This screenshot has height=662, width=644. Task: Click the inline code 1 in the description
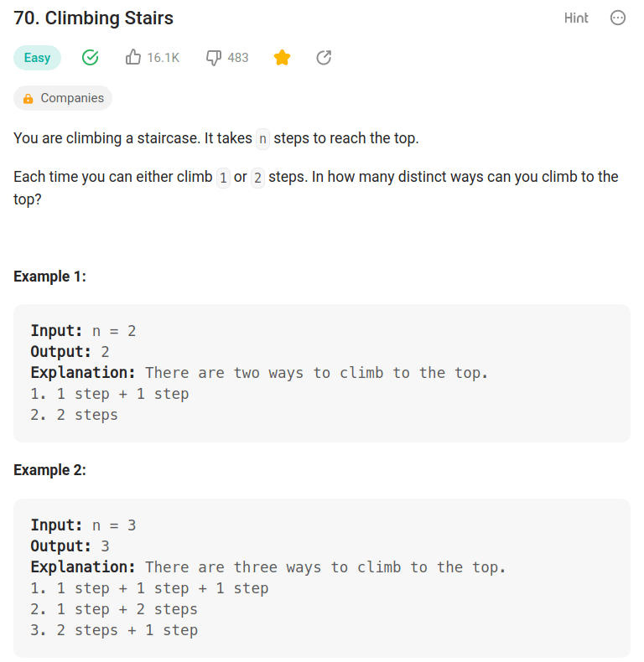pos(223,178)
